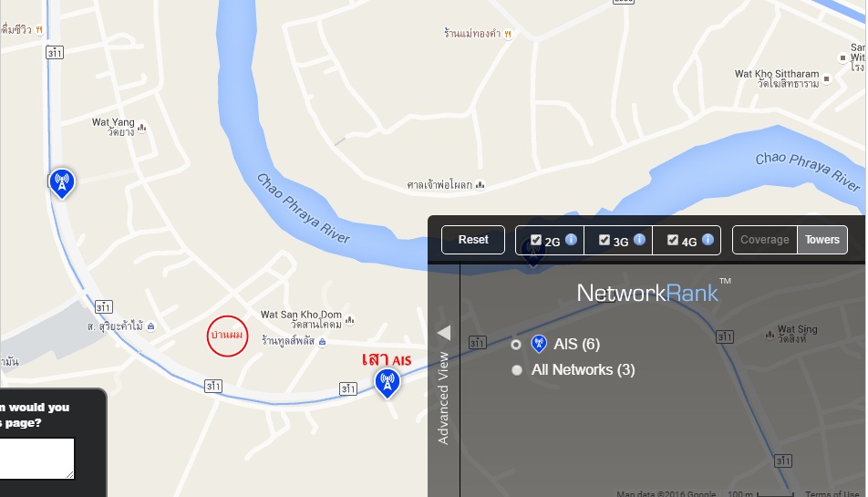The height and width of the screenshot is (497, 868).
Task: Select the AIS (6) radio option
Action: (516, 345)
